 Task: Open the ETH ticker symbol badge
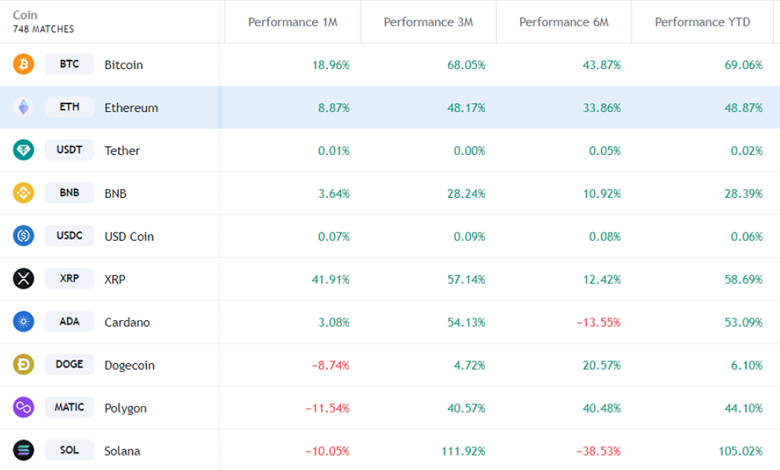click(x=70, y=108)
